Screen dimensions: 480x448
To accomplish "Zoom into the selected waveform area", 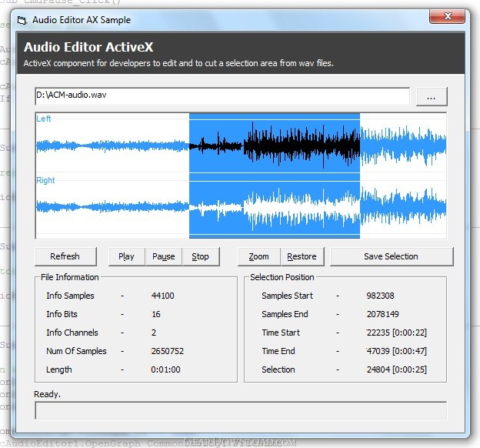I will 259,256.
